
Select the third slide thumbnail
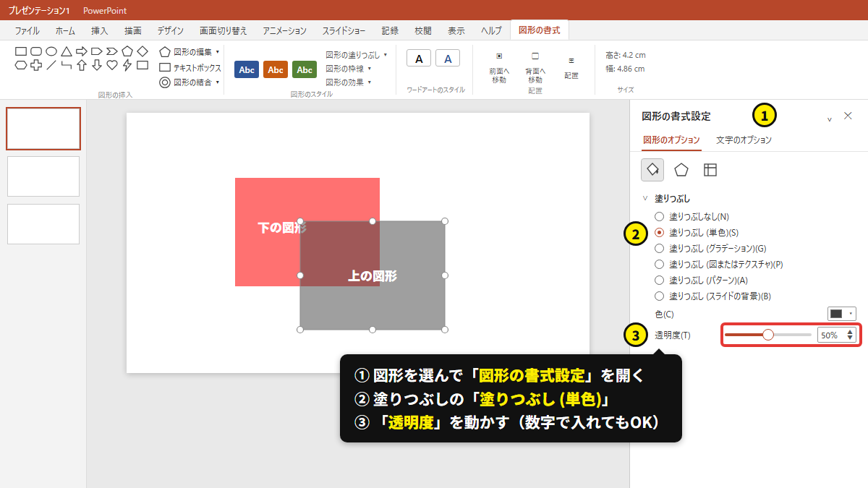tap(43, 224)
